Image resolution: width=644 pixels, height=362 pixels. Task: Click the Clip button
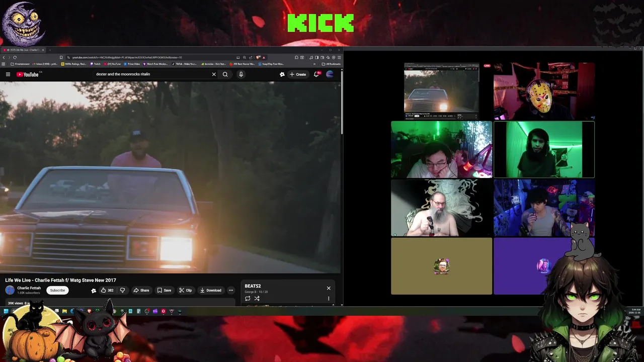point(186,290)
